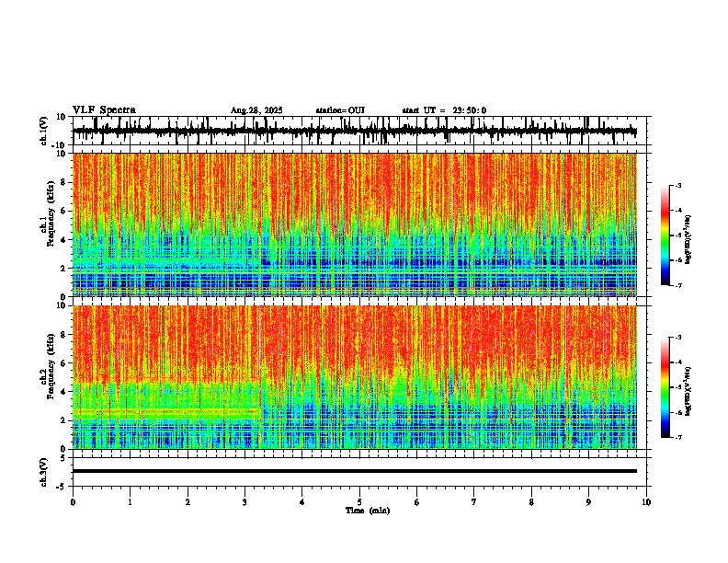Click the ch.3(V) axis label

(44, 472)
